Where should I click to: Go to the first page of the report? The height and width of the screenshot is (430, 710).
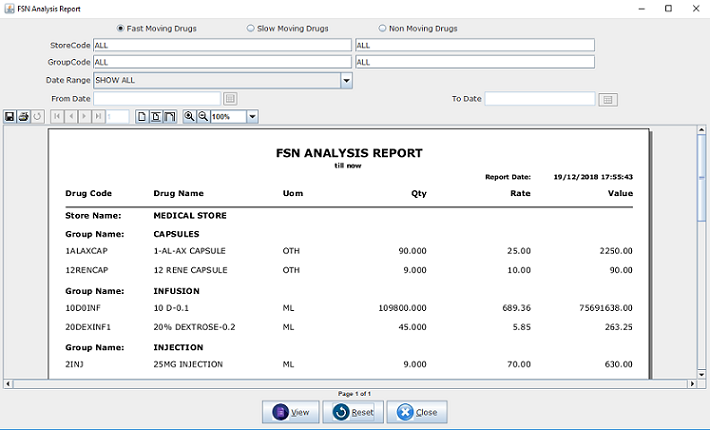(57, 117)
